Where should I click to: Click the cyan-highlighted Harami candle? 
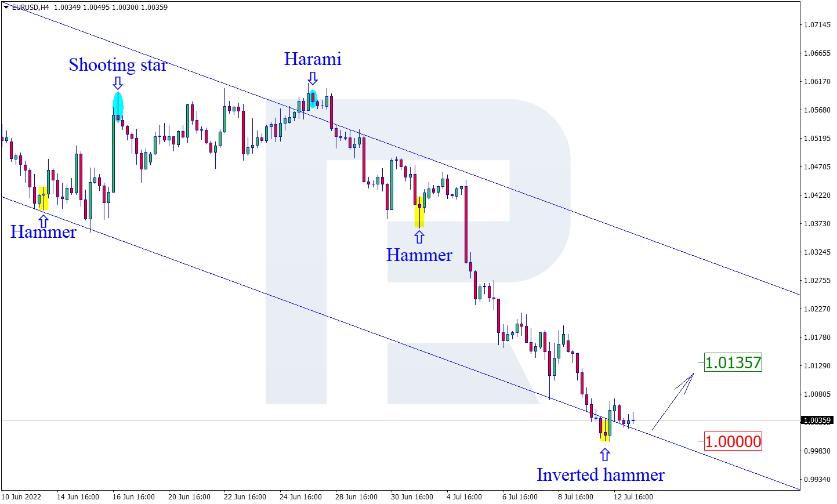tap(313, 99)
